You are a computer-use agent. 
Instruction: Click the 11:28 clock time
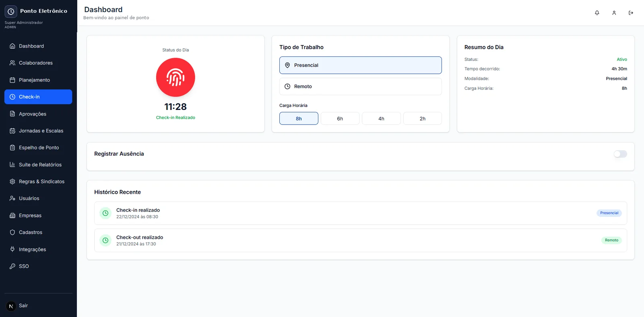(175, 107)
